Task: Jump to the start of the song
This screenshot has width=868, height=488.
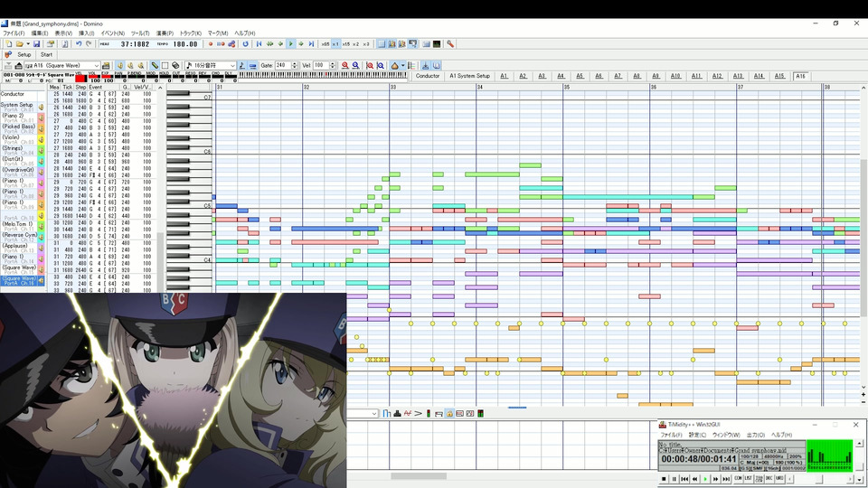Action: coord(259,43)
